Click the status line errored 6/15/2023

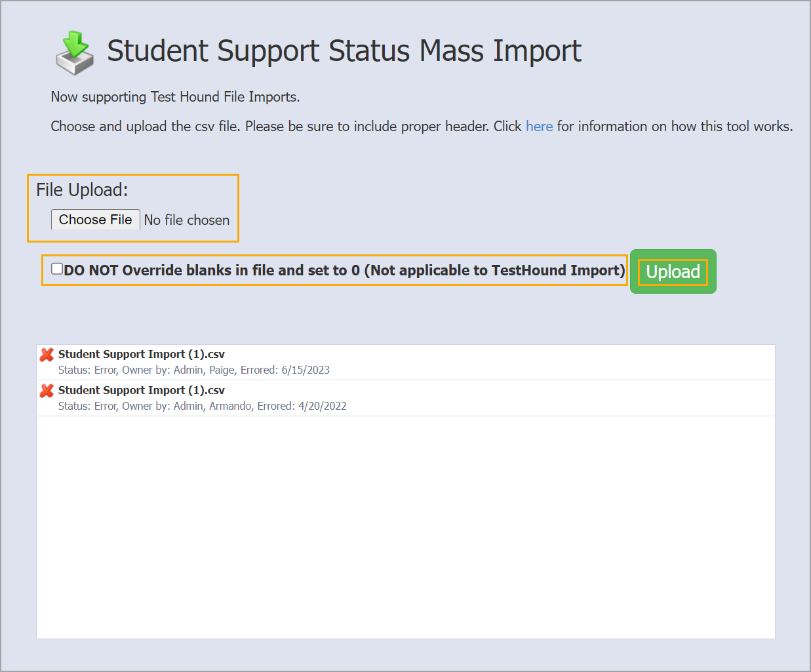(x=194, y=370)
